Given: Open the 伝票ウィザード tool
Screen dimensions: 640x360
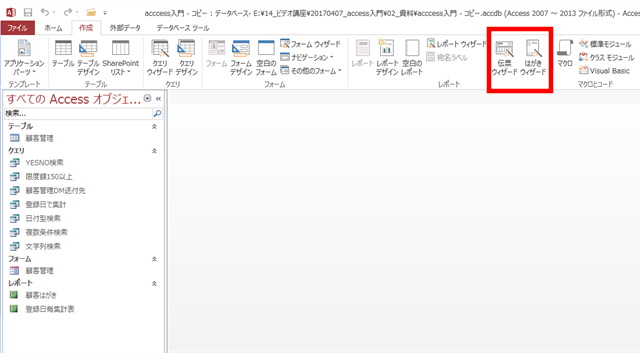Looking at the screenshot, I should [x=504, y=58].
